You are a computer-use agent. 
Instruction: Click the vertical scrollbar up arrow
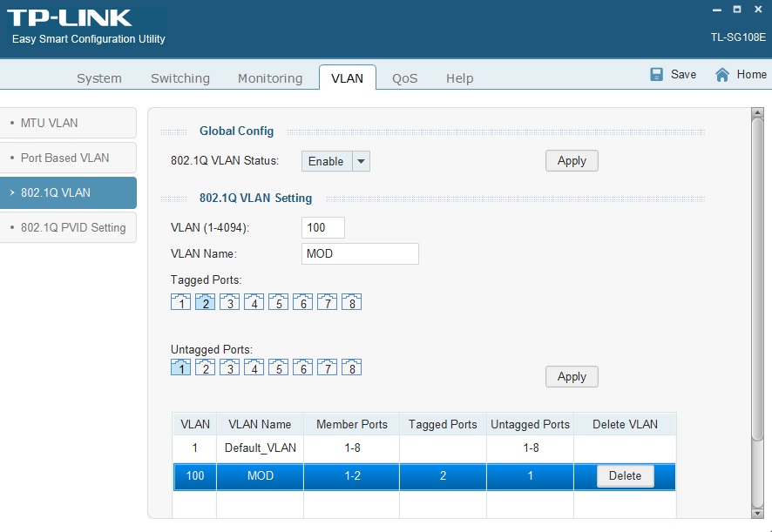coord(757,112)
